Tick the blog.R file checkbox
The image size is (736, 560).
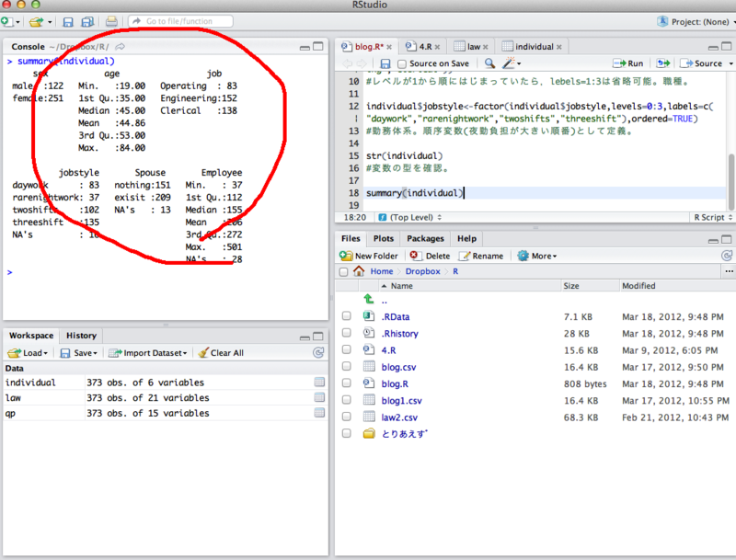coord(347,383)
